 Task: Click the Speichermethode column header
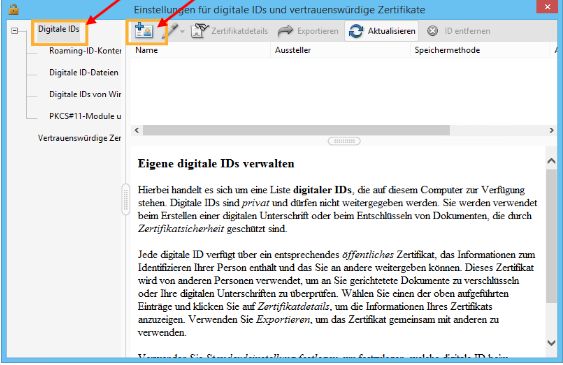[x=447, y=50]
